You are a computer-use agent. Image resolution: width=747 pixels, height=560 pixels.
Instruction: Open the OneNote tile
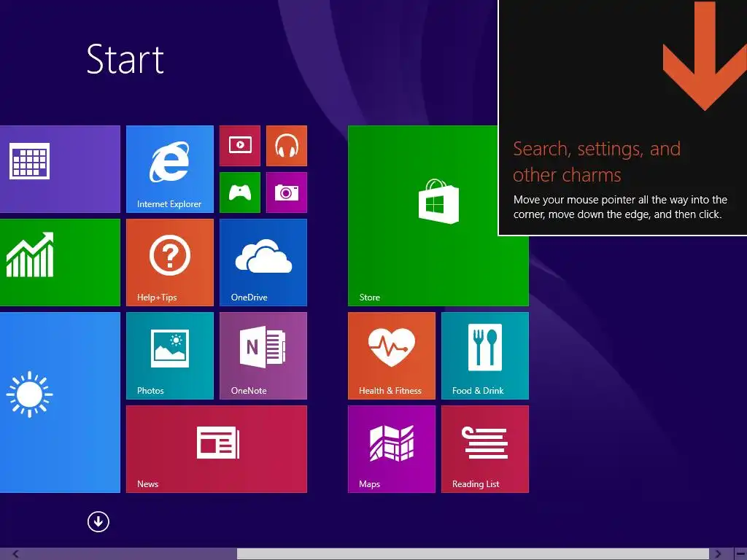(263, 356)
